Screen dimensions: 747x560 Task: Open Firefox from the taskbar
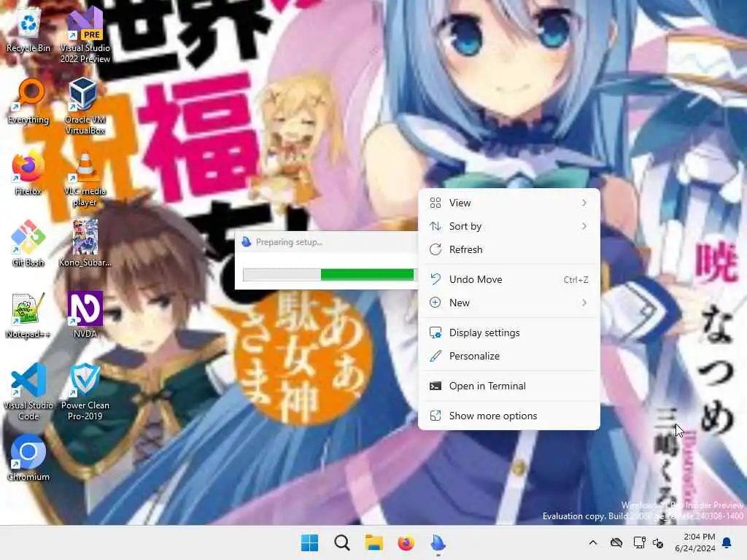click(406, 542)
